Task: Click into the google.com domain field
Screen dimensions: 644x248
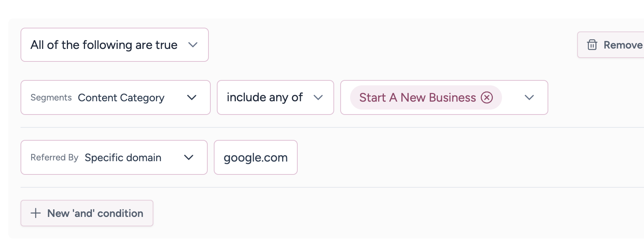Action: [x=256, y=157]
